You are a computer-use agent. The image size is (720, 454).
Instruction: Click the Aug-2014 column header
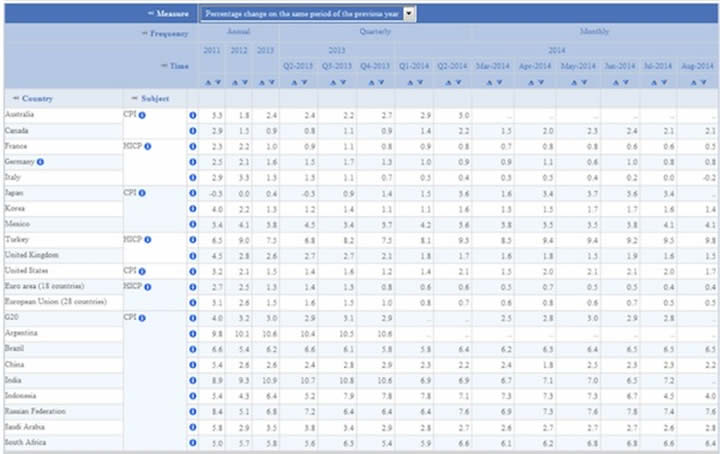[697, 66]
